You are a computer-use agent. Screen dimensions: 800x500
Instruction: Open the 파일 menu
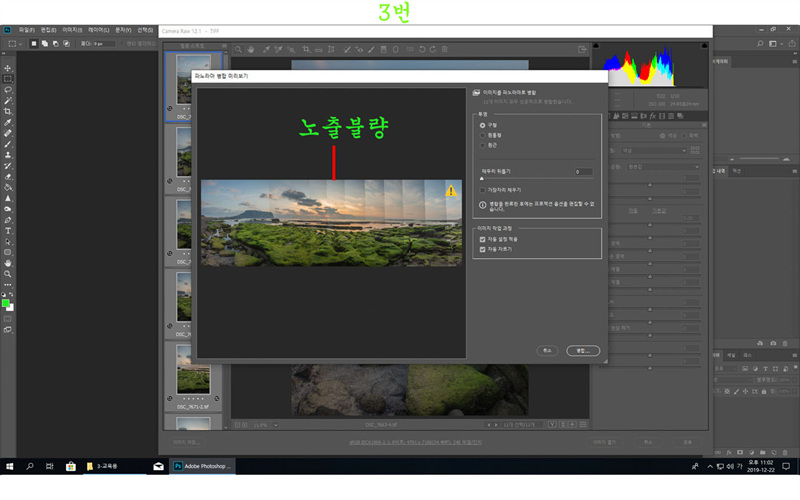[x=27, y=31]
